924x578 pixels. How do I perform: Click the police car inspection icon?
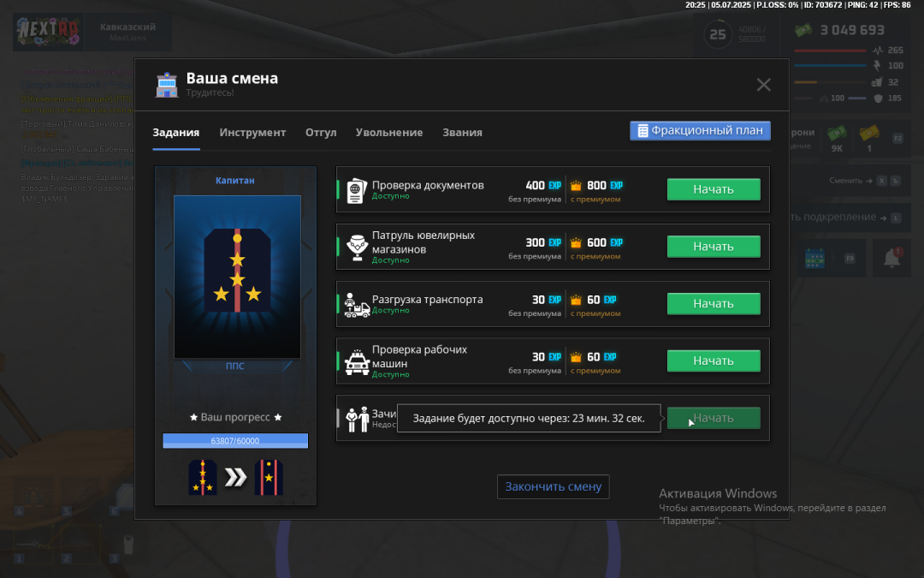click(357, 362)
